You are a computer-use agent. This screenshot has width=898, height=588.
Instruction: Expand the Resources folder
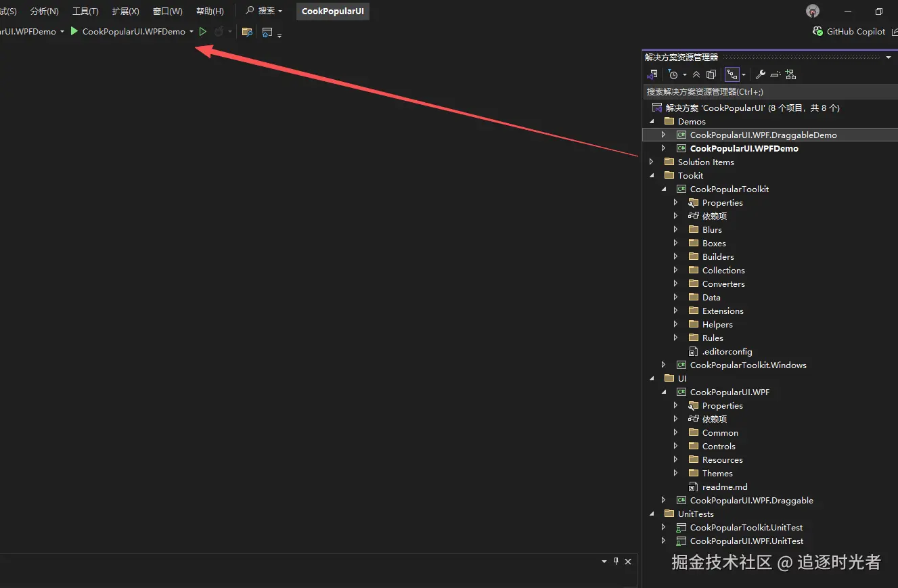(x=675, y=460)
